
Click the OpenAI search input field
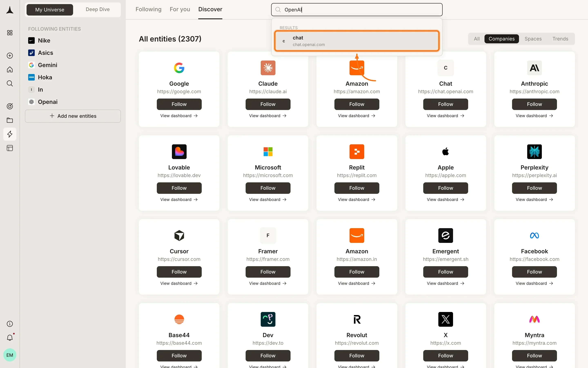pos(357,9)
